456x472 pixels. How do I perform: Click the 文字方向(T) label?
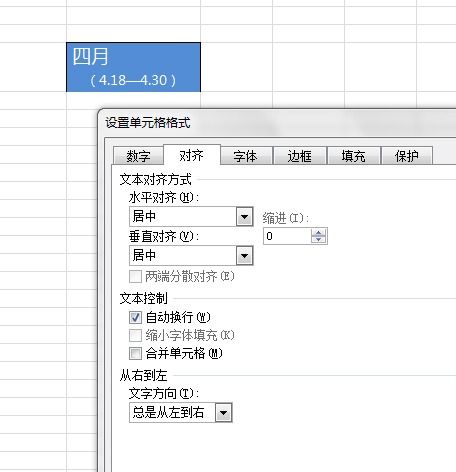(x=164, y=394)
